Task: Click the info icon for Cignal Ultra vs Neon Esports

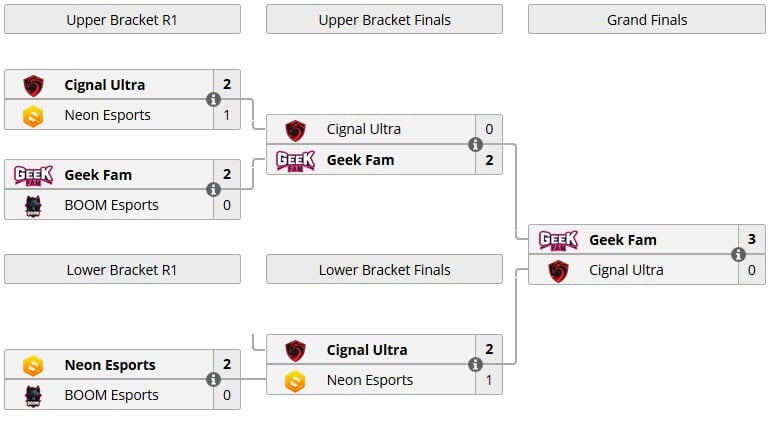Action: tap(213, 100)
